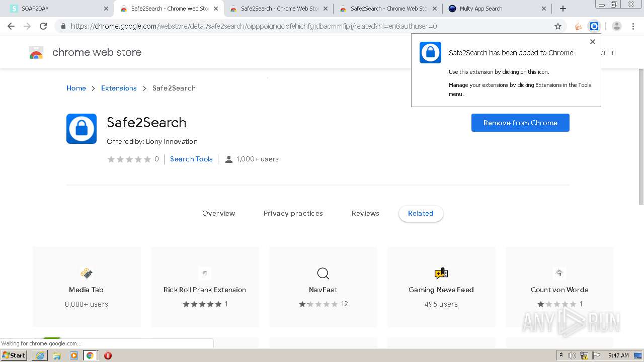The width and height of the screenshot is (644, 362).
Task: Click the large Safe2Search lock icon on the page
Action: coord(82,129)
